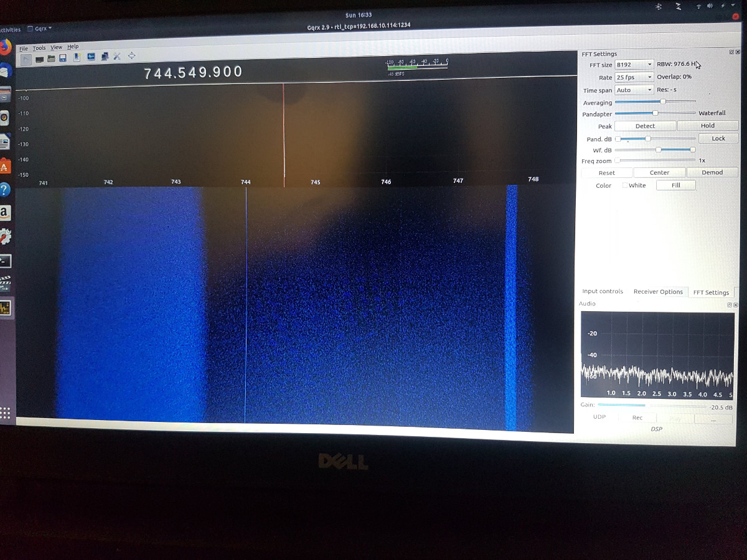Toggle the UDP streaming button
Image resolution: width=747 pixels, height=560 pixels.
tap(599, 417)
